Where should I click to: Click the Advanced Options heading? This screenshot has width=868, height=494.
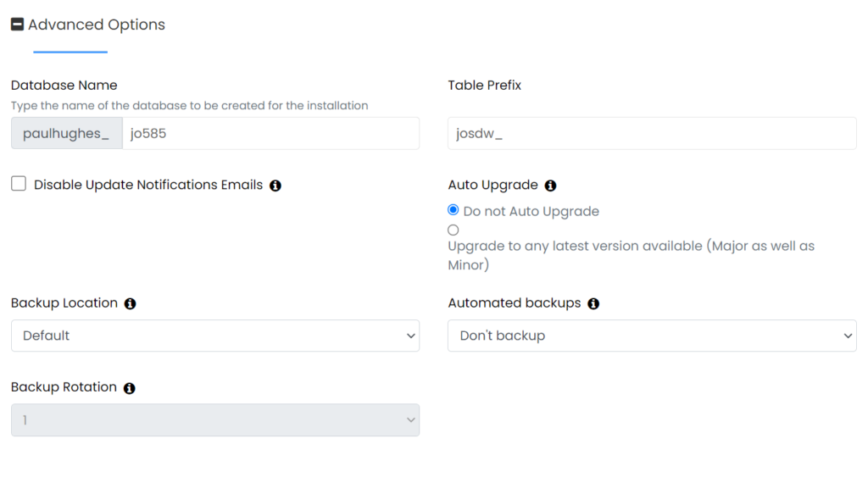click(97, 25)
